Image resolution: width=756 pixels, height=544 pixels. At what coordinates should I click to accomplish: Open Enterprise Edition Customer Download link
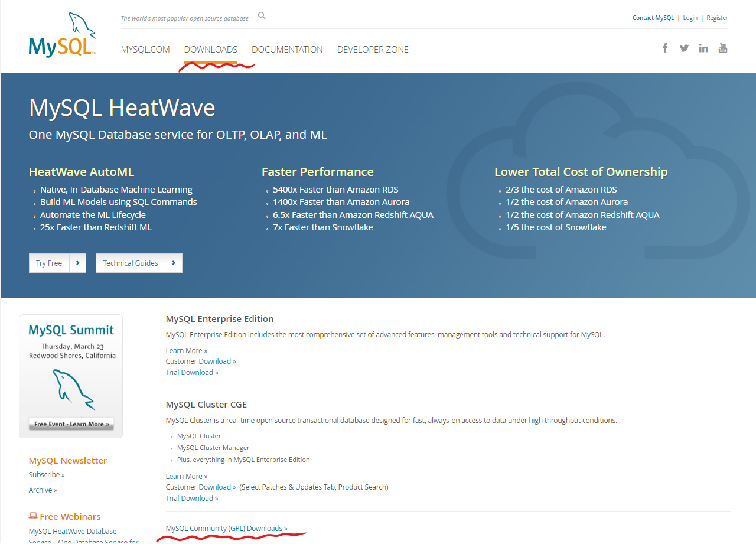(x=201, y=361)
